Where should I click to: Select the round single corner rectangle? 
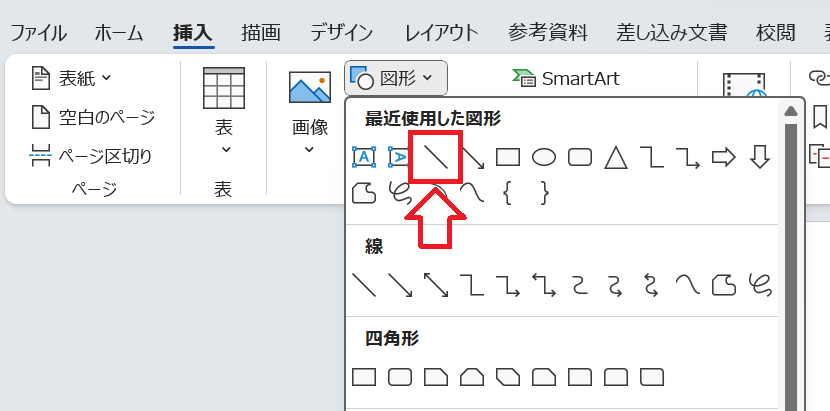(x=580, y=377)
